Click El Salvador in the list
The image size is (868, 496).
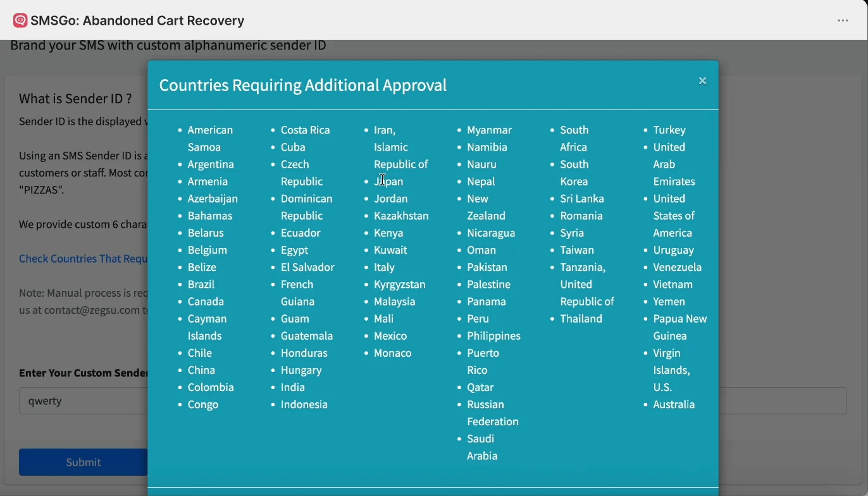click(x=307, y=267)
